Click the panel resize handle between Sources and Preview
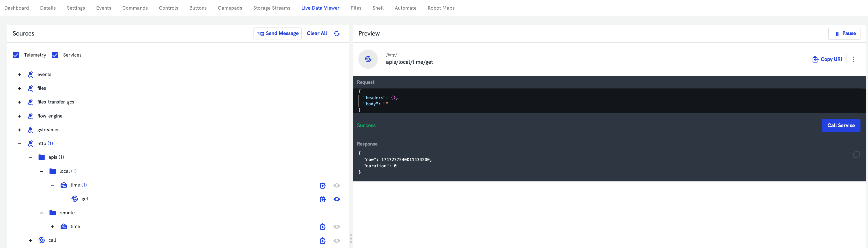This screenshot has width=868, height=248. click(x=351, y=239)
